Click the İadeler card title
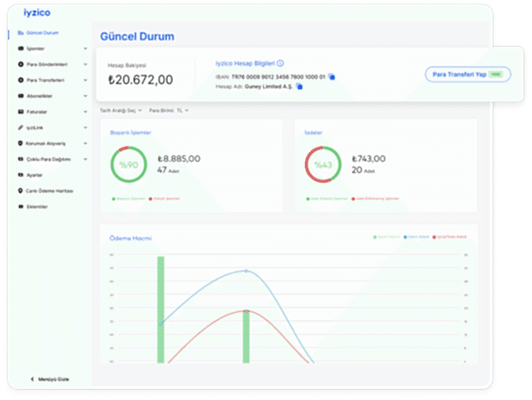This screenshot has height=400, width=532. point(313,132)
